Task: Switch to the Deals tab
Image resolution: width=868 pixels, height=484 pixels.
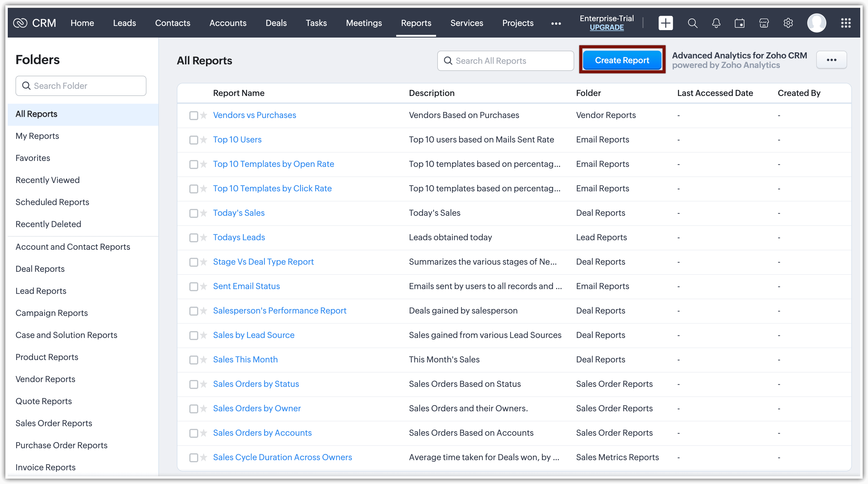Action: [x=276, y=23]
